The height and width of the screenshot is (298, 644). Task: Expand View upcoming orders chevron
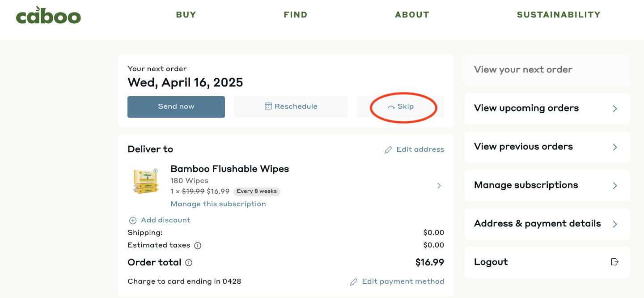pos(615,109)
